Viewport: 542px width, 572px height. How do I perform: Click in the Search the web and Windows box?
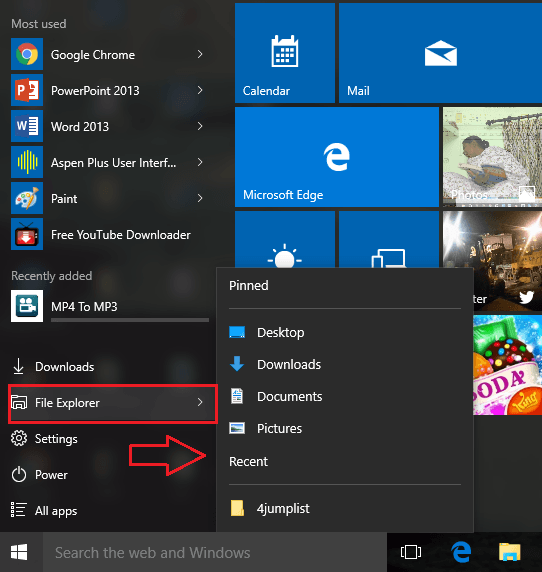coord(215,552)
